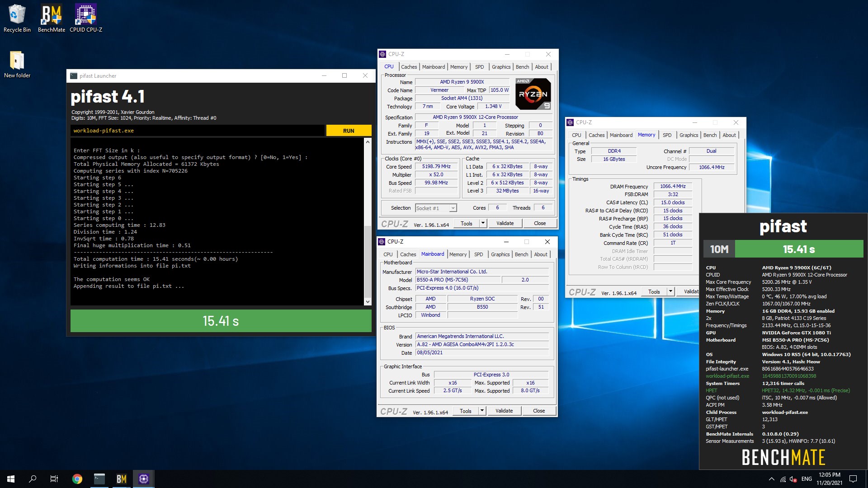Image resolution: width=868 pixels, height=488 pixels.
Task: Click Close button in Mainboard CPU-Z window
Action: 539,411
